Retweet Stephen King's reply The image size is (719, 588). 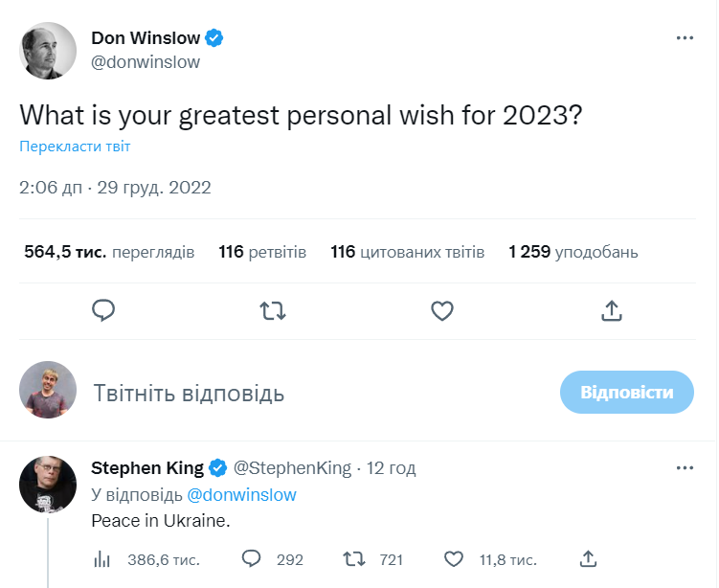[354, 558]
